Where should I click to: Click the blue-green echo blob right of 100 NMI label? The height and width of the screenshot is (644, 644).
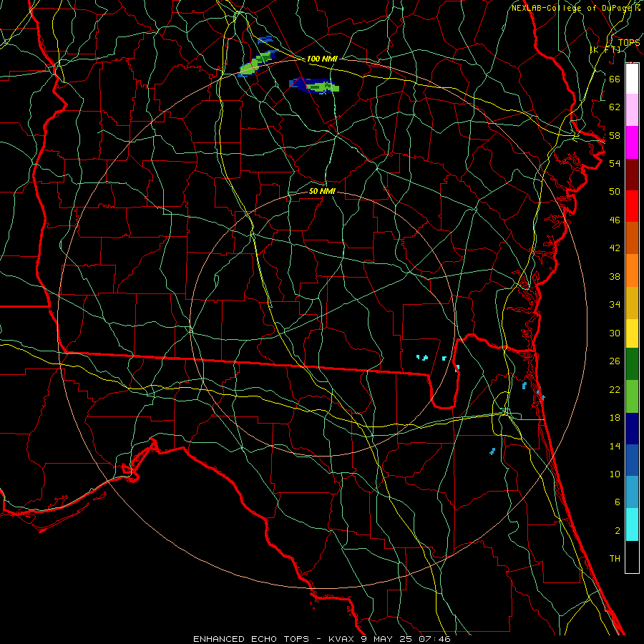click(314, 85)
